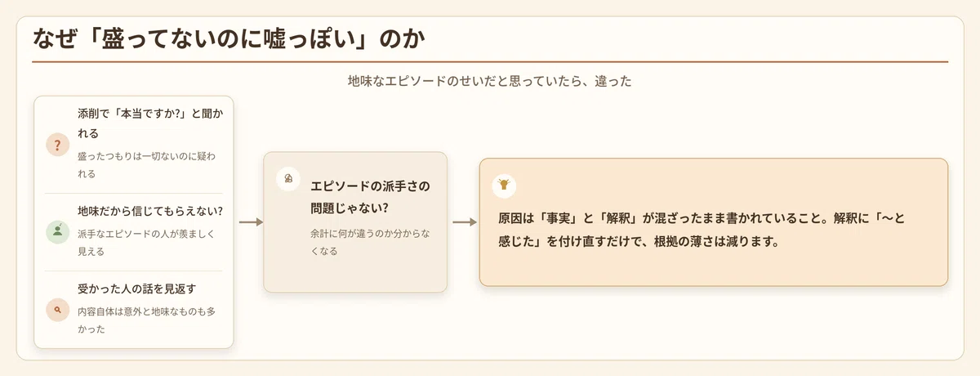Select the 添削で「本当ですか?」と聞かれる item
Screen dimensions: 980x376
(134, 145)
